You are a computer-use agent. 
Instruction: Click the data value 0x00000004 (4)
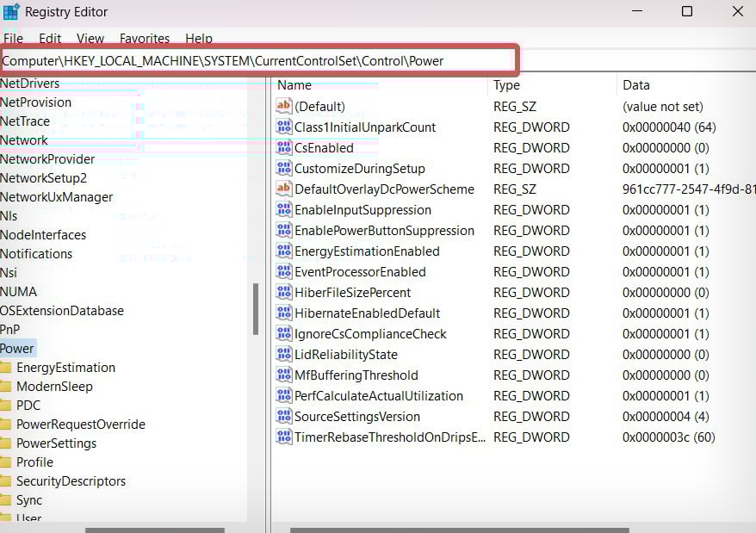tap(666, 416)
